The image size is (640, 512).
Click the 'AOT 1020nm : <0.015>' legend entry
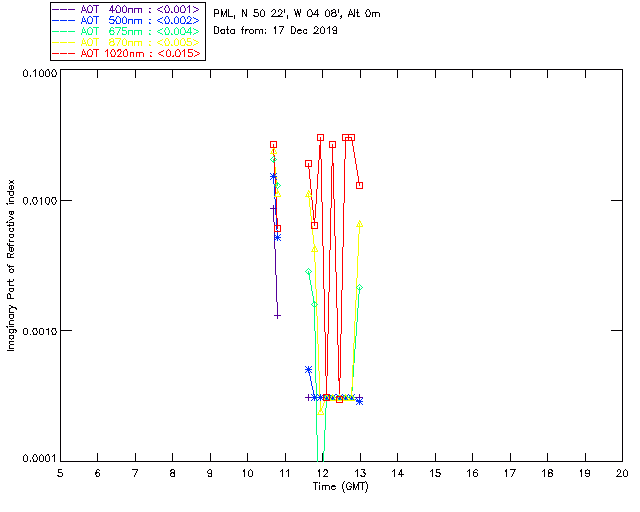[x=127, y=53]
